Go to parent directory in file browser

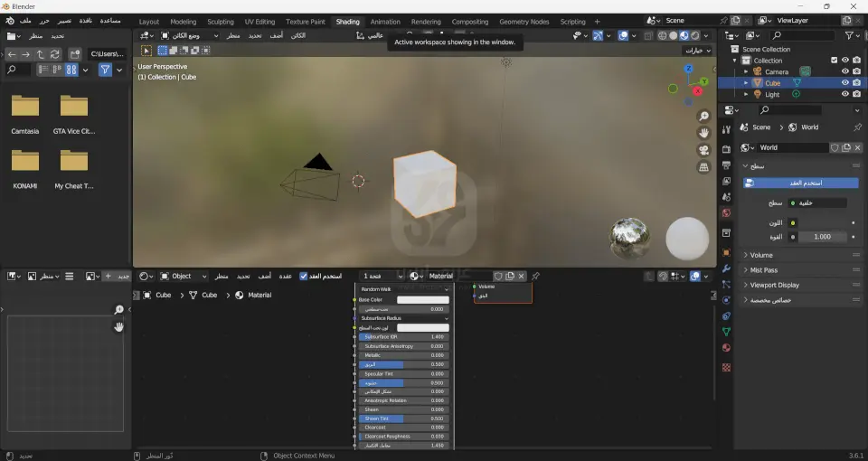(40, 54)
